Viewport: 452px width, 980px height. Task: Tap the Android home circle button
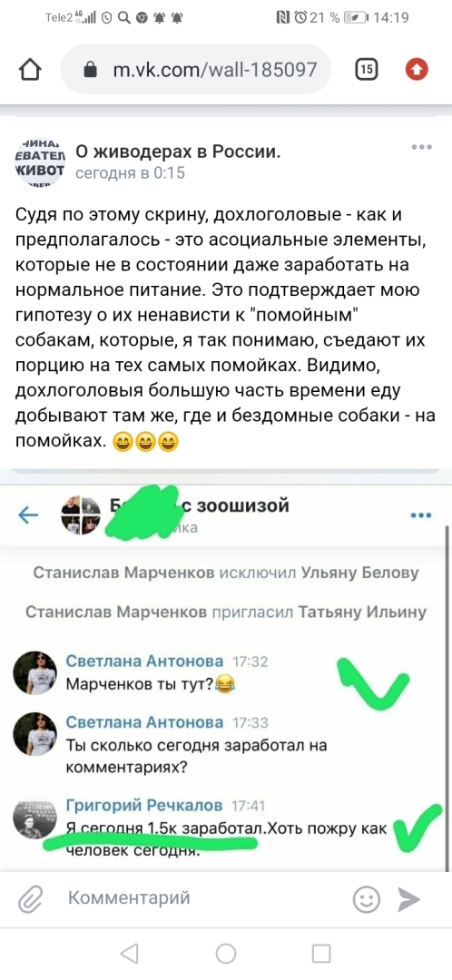pyautogui.click(x=226, y=953)
